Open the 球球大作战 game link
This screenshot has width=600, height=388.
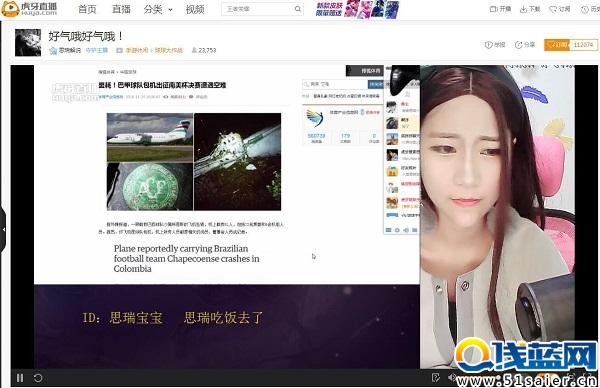click(x=169, y=50)
